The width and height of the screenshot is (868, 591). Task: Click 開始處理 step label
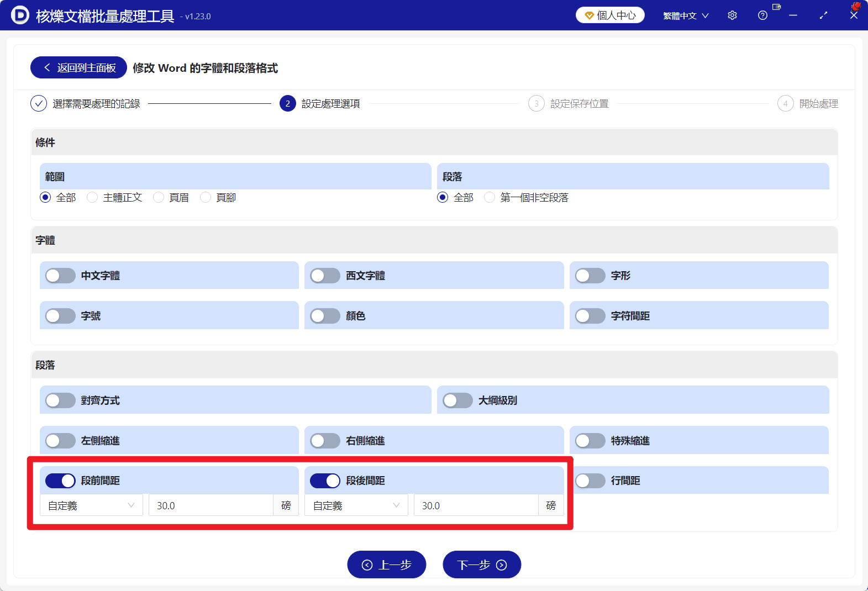pyautogui.click(x=819, y=103)
